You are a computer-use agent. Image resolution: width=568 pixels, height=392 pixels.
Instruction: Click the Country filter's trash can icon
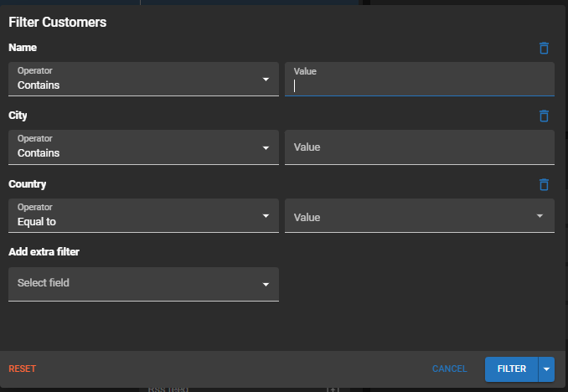click(x=544, y=184)
